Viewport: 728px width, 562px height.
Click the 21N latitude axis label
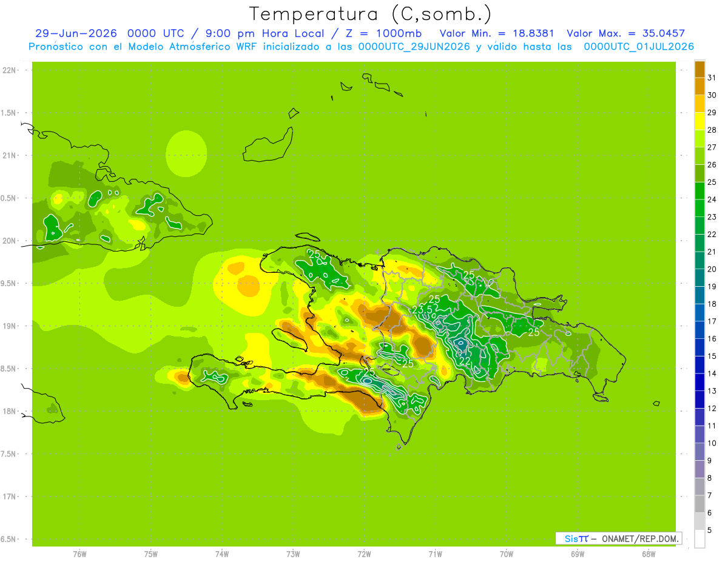point(9,155)
